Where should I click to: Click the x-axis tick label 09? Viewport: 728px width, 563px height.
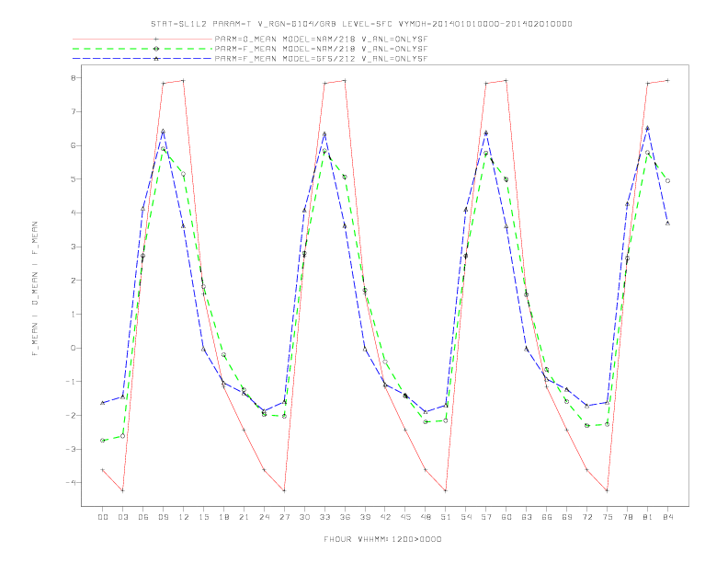click(x=163, y=517)
